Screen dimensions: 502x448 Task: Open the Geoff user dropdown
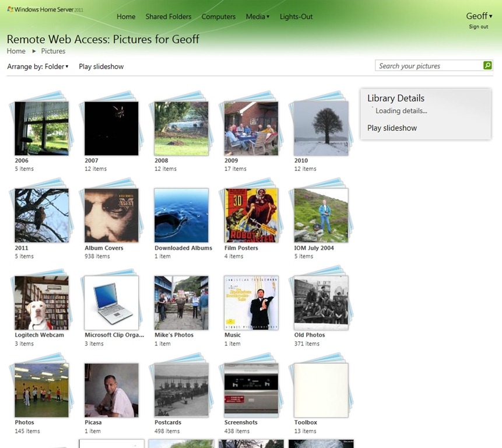[479, 16]
